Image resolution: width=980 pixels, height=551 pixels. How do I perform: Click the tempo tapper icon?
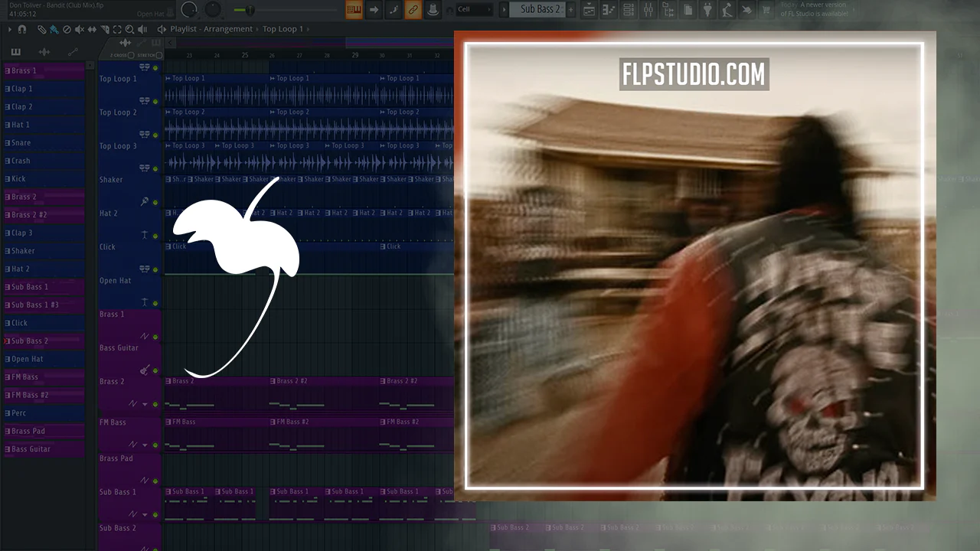click(x=727, y=10)
